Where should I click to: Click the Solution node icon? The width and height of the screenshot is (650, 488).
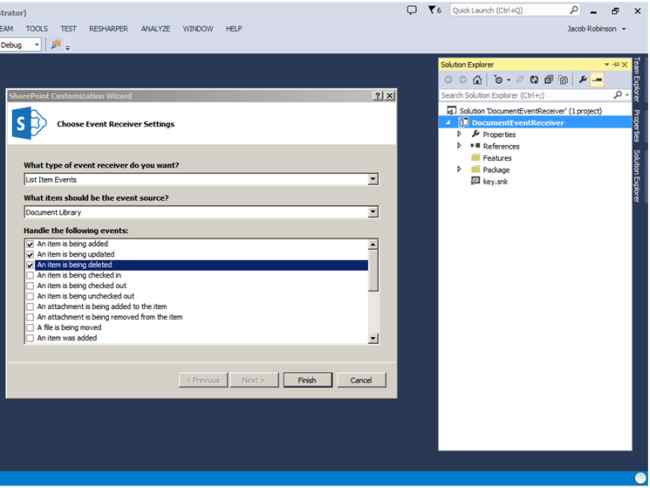tap(451, 110)
